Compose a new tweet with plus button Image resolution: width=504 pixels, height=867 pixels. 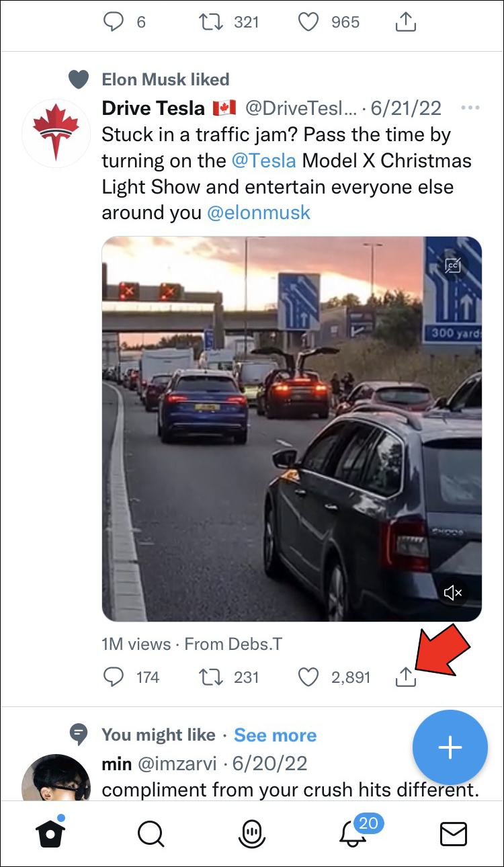[x=450, y=748]
